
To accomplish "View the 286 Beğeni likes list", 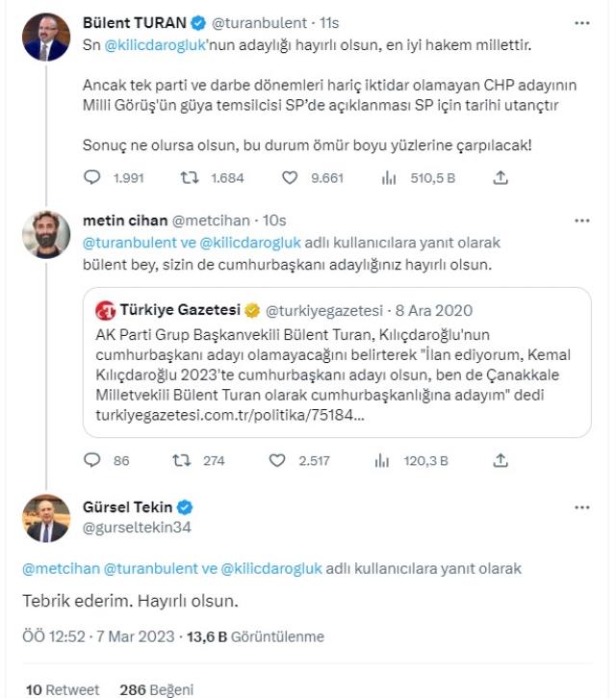I will coord(156,689).
